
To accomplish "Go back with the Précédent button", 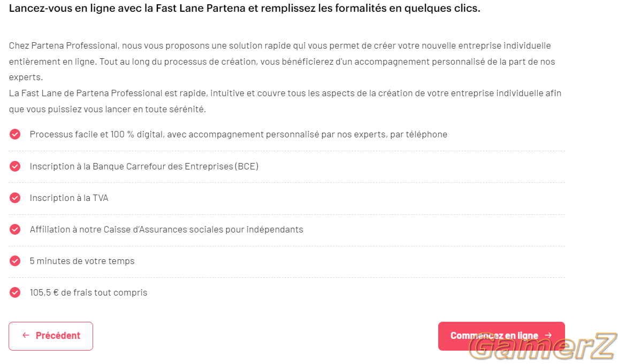I will 51,336.
